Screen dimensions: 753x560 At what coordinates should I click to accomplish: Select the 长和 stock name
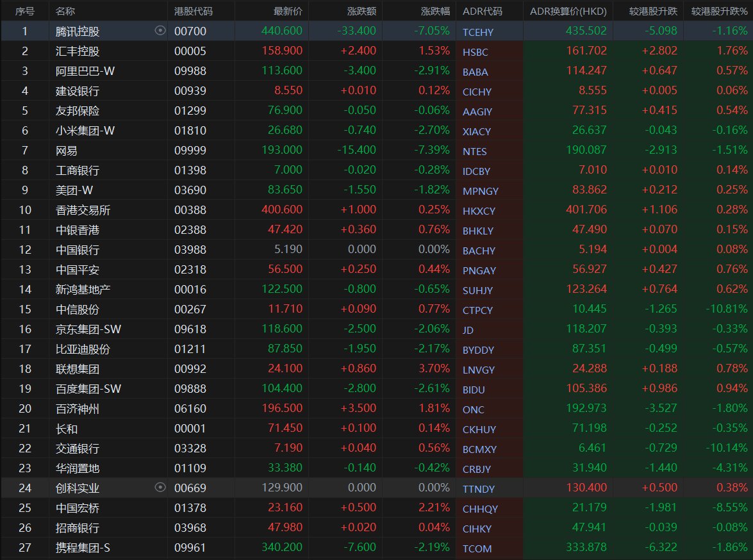pos(66,429)
